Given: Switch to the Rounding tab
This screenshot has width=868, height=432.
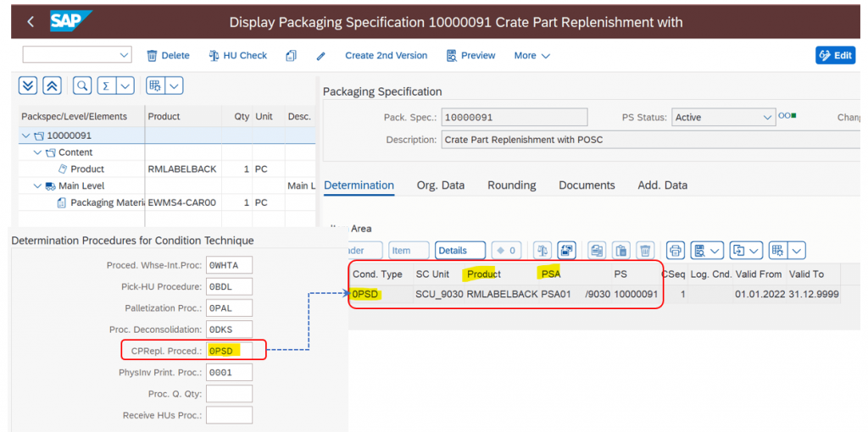Looking at the screenshot, I should [511, 186].
